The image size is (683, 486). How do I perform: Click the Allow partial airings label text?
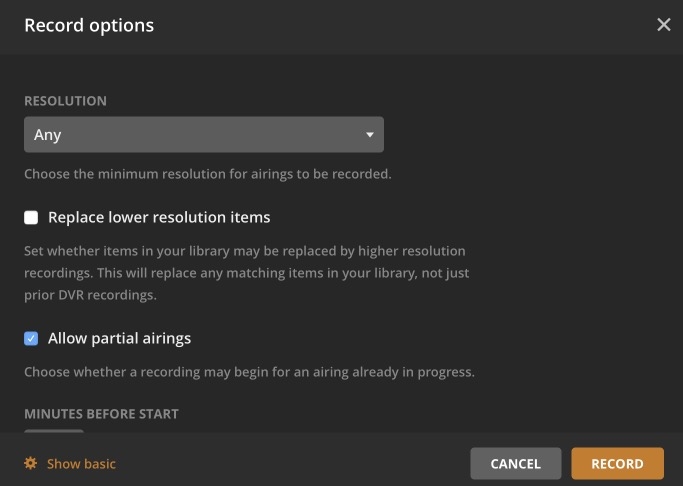(119, 339)
